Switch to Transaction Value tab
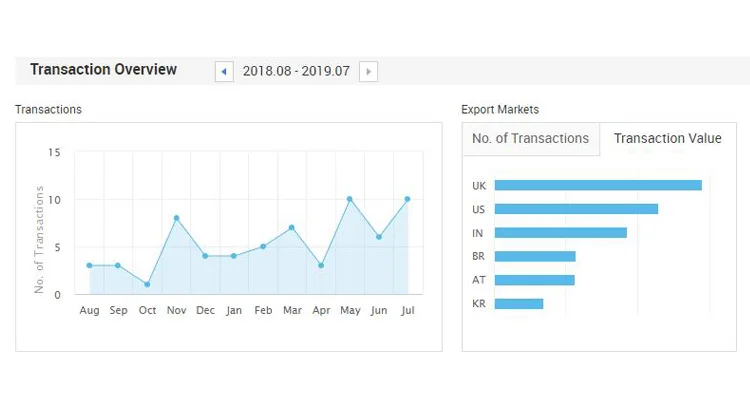 point(668,138)
